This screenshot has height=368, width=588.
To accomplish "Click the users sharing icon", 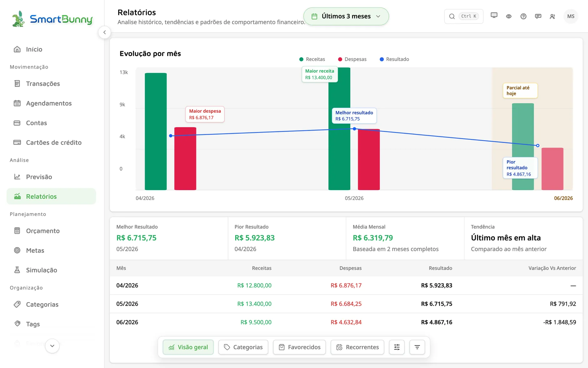I will tap(553, 16).
